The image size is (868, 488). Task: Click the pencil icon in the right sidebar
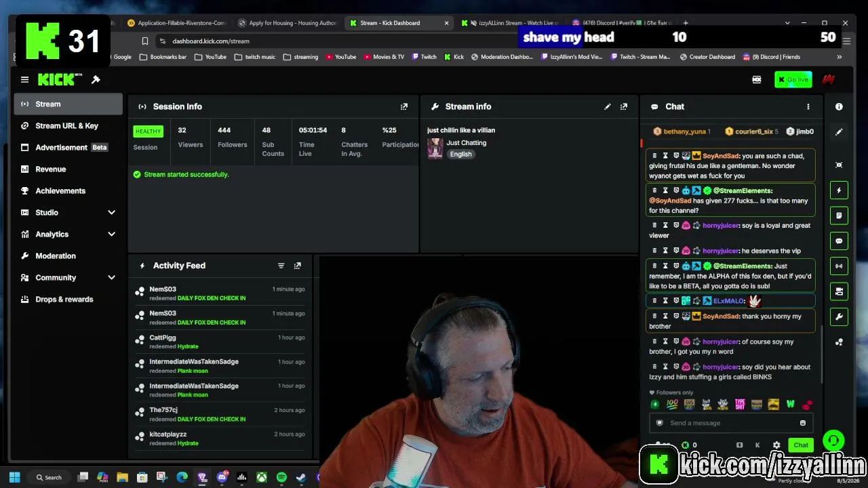click(839, 131)
